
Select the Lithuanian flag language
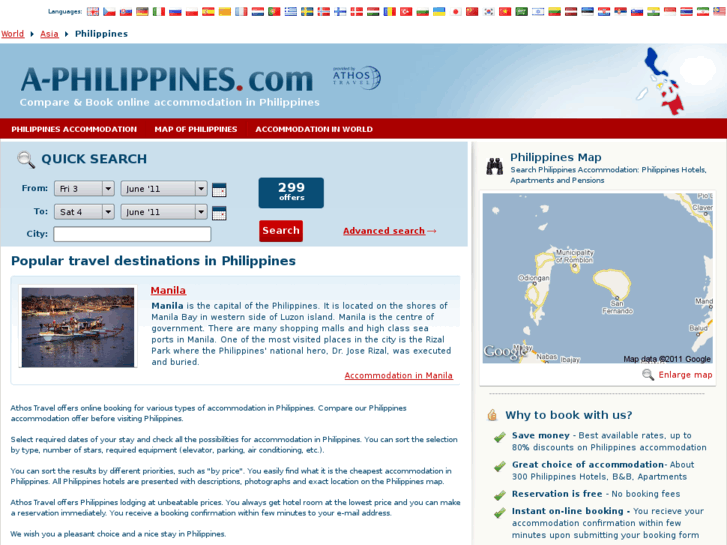(555, 12)
